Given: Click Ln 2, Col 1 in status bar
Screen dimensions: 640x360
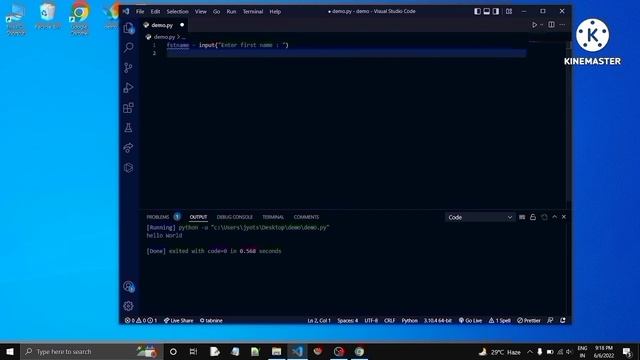Looking at the screenshot, I should 319,320.
